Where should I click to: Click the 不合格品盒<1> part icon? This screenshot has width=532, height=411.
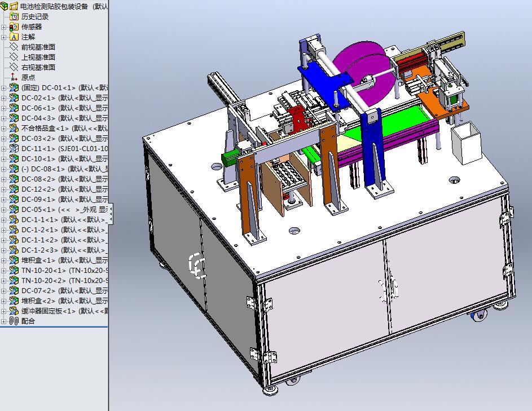click(x=14, y=128)
